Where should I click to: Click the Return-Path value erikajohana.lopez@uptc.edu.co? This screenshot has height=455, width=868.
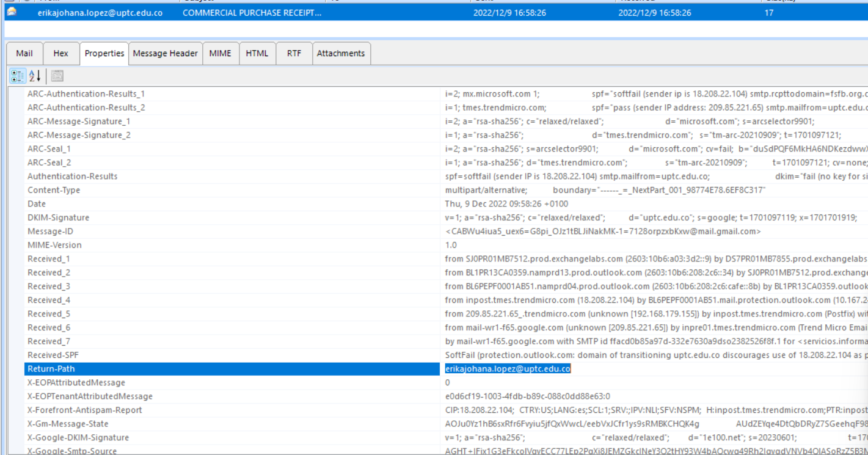click(x=508, y=369)
